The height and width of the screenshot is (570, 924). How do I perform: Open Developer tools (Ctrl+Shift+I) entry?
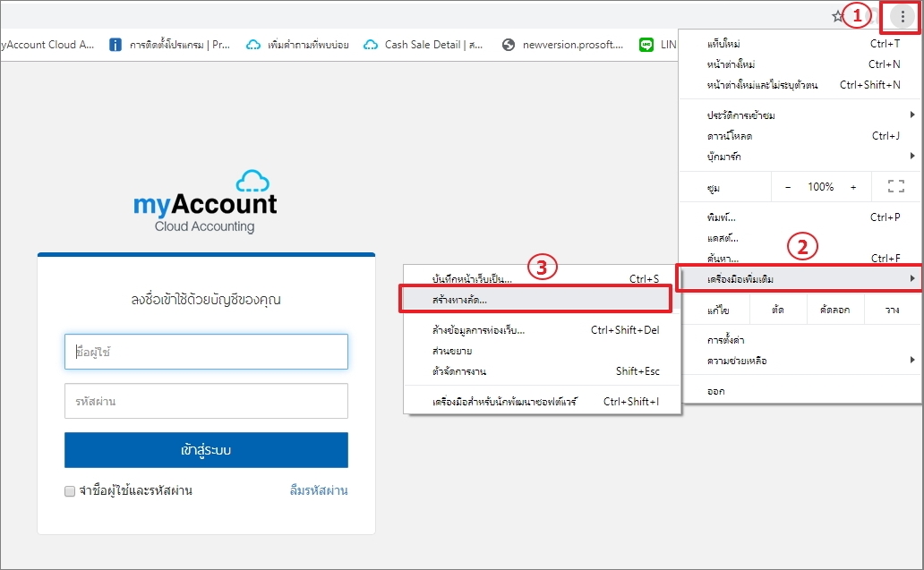[x=543, y=402]
